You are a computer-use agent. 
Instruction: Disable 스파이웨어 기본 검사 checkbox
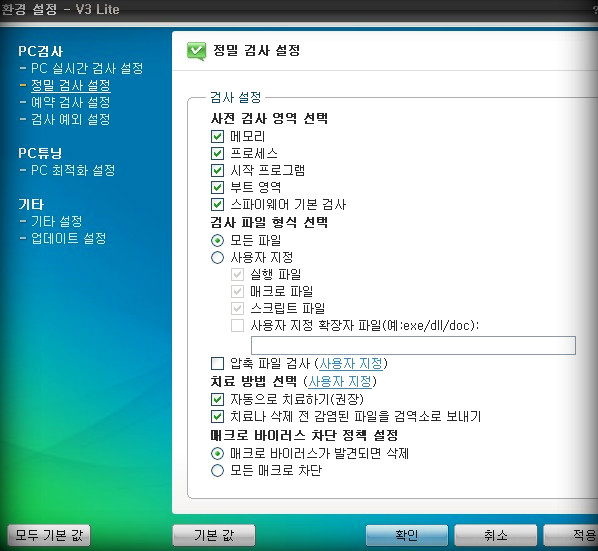(217, 204)
